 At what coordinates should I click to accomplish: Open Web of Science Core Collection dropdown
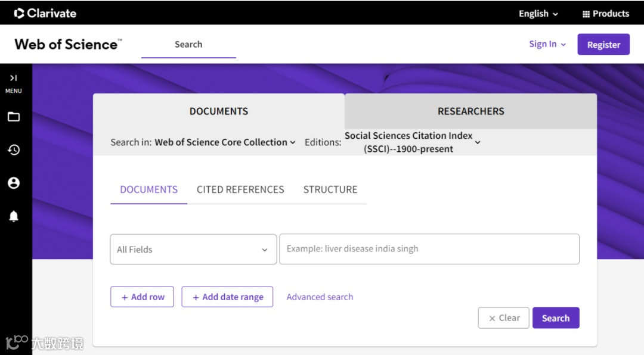click(225, 142)
